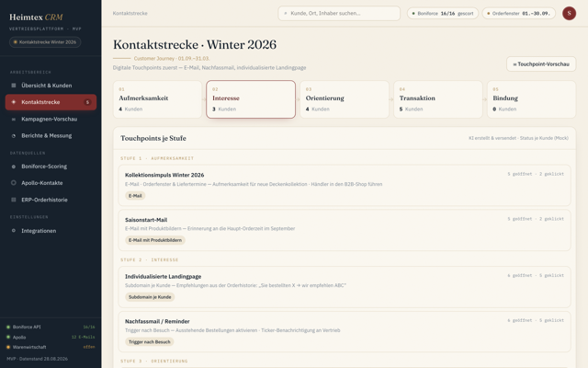
Task: Click the Integrationen settings icon
Action: click(14, 231)
